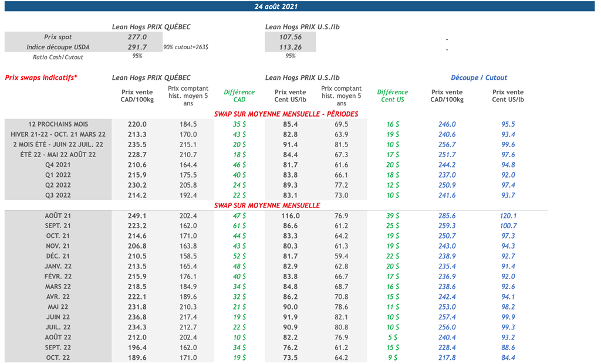
Task: Select the AOÛT 21 row label
Action: [x=58, y=216]
